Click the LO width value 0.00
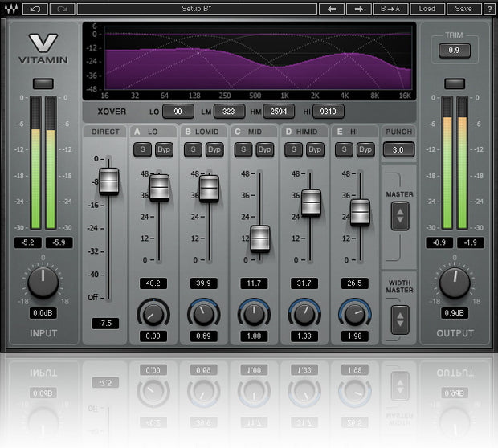 pyautogui.click(x=153, y=336)
